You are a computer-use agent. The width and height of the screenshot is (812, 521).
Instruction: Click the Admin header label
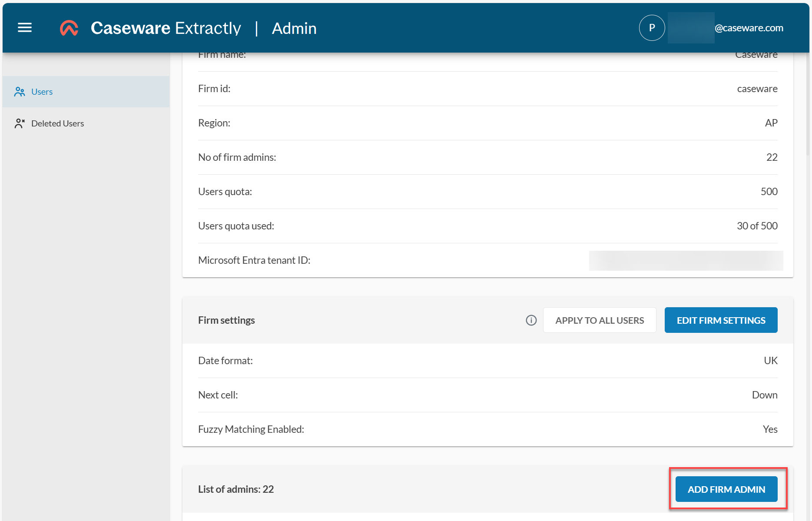pyautogui.click(x=294, y=28)
